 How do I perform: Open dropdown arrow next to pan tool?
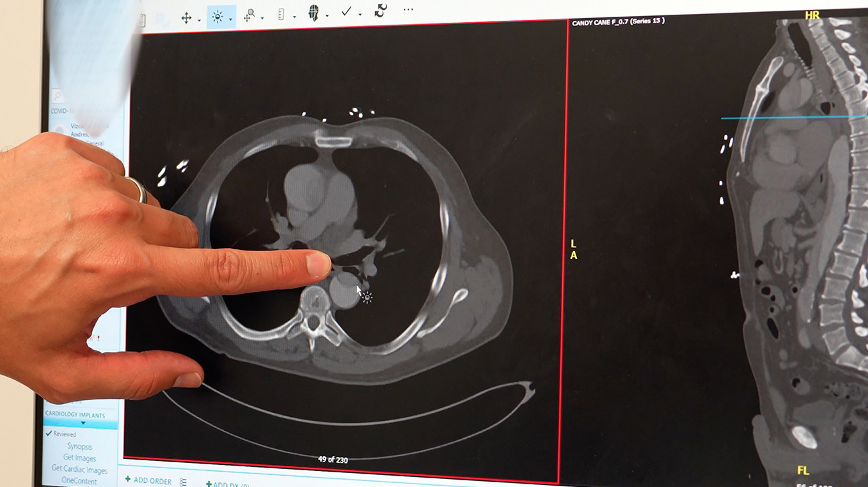click(x=199, y=20)
